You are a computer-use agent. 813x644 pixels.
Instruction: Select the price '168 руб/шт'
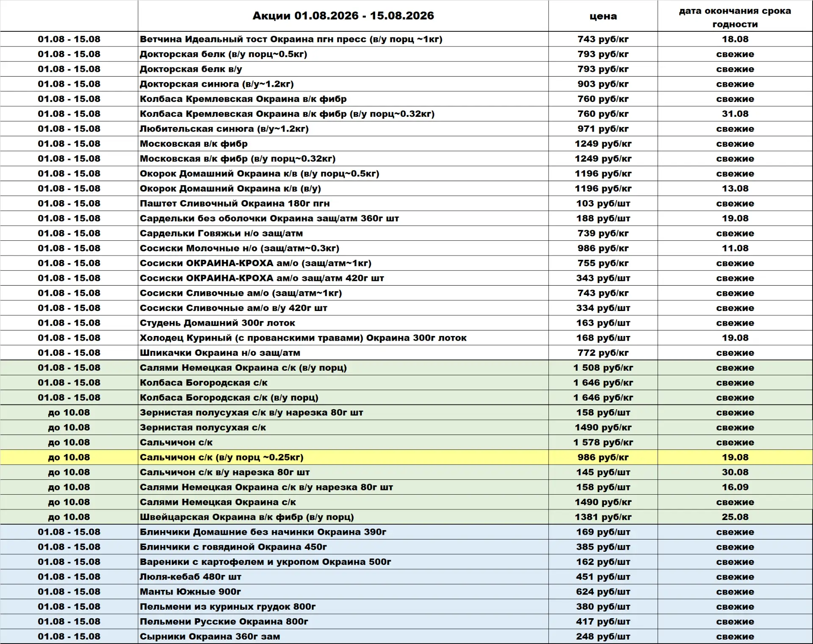click(603, 338)
